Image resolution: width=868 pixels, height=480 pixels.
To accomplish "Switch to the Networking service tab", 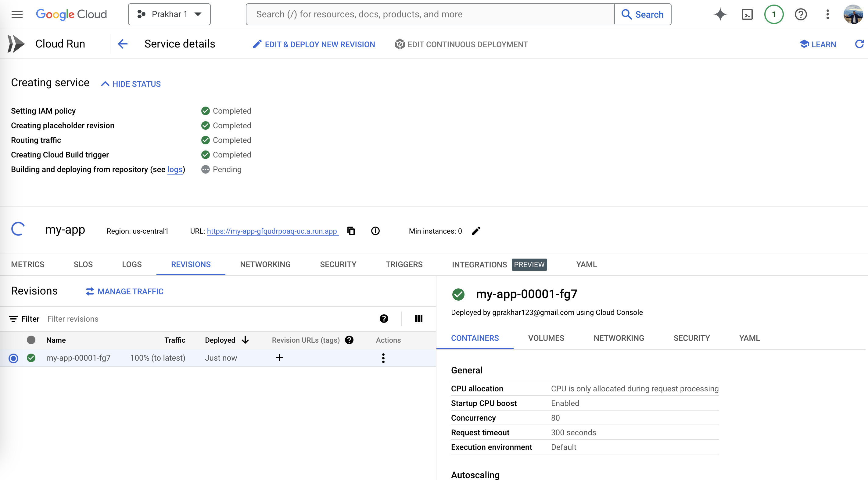I will [265, 264].
